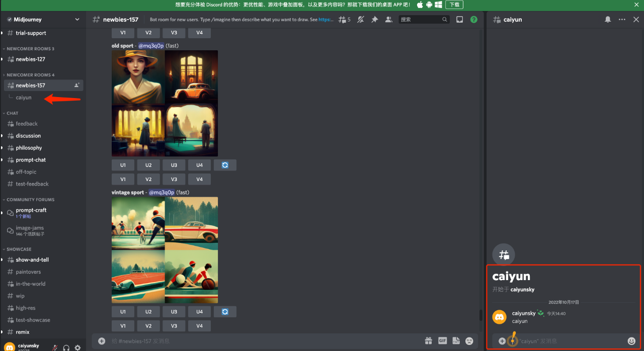Click U1 under vintage sport images
This screenshot has height=351, width=644.
123,312
